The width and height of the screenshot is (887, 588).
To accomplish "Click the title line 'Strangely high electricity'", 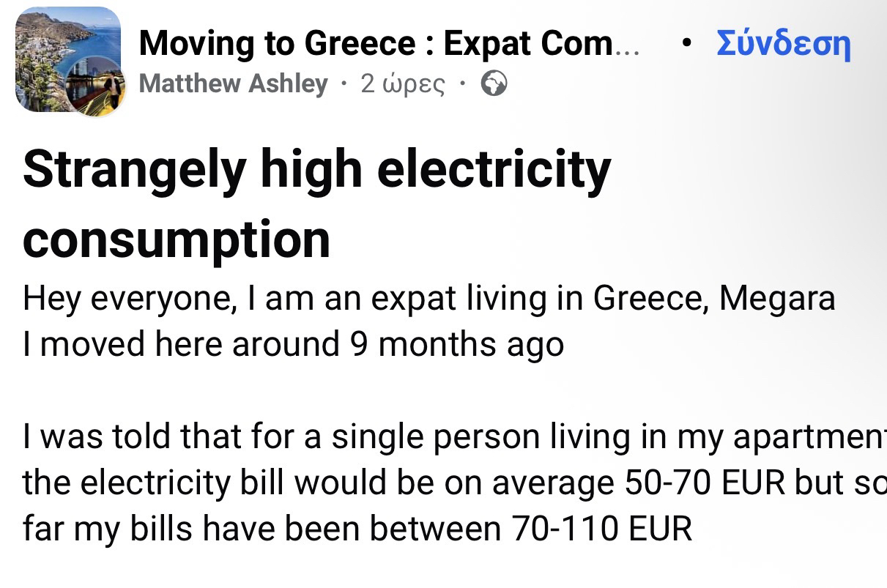I will (x=316, y=170).
